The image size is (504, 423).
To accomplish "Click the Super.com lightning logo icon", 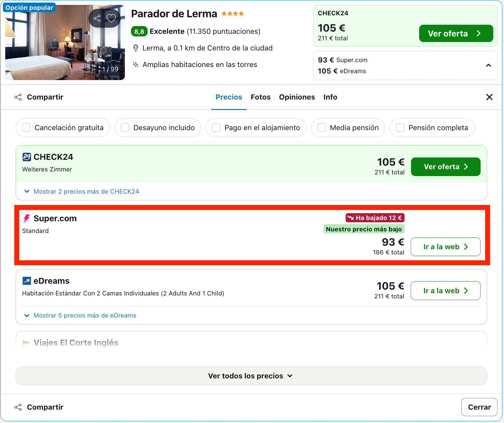I will [27, 218].
